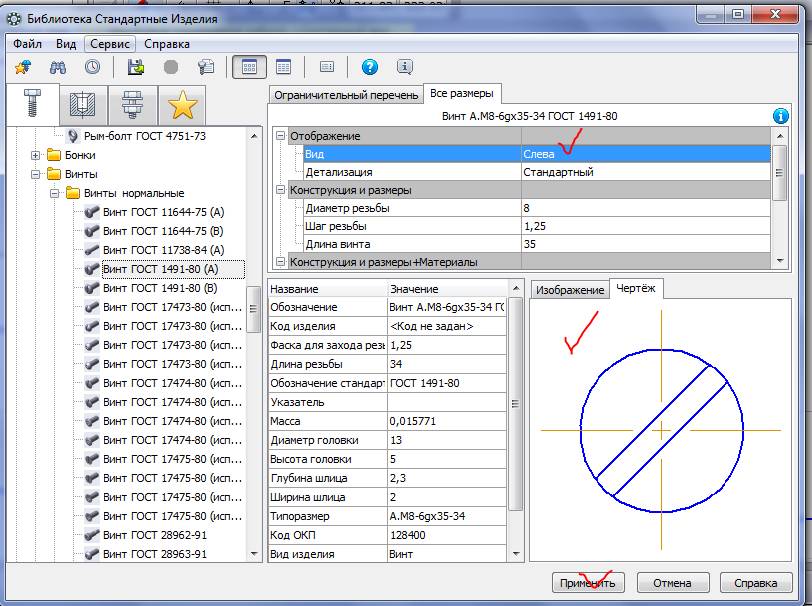Select Винт ГОСТ 28963-91 item

[155, 554]
